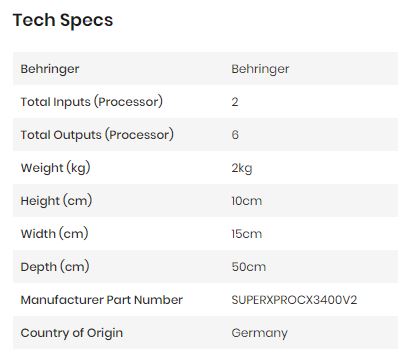Select the Depth (cm) label

[x=55, y=267]
